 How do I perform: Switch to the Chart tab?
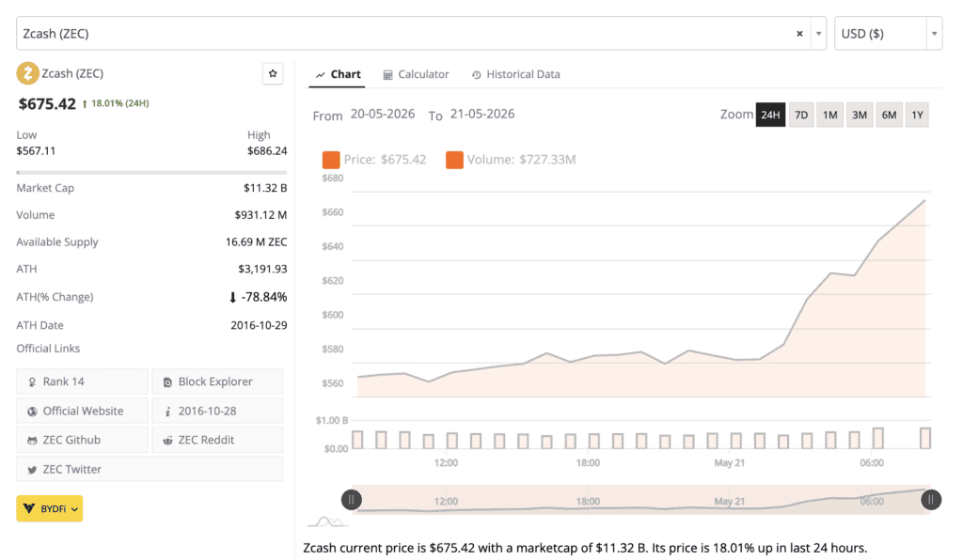[x=338, y=74]
